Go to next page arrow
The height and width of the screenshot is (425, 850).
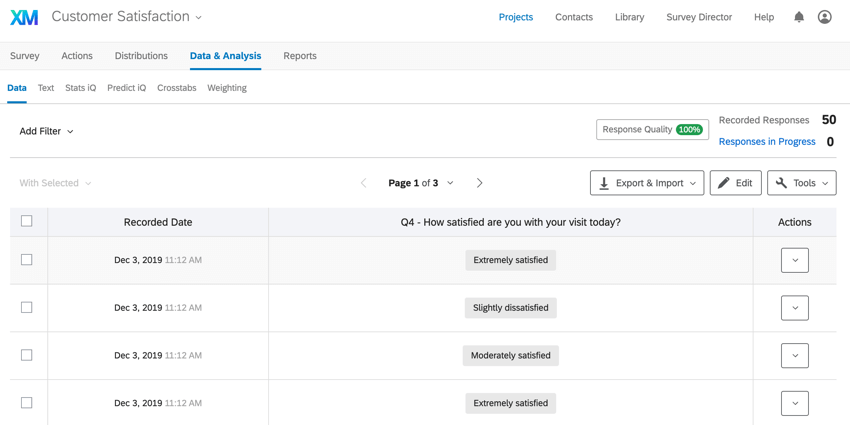coord(479,183)
